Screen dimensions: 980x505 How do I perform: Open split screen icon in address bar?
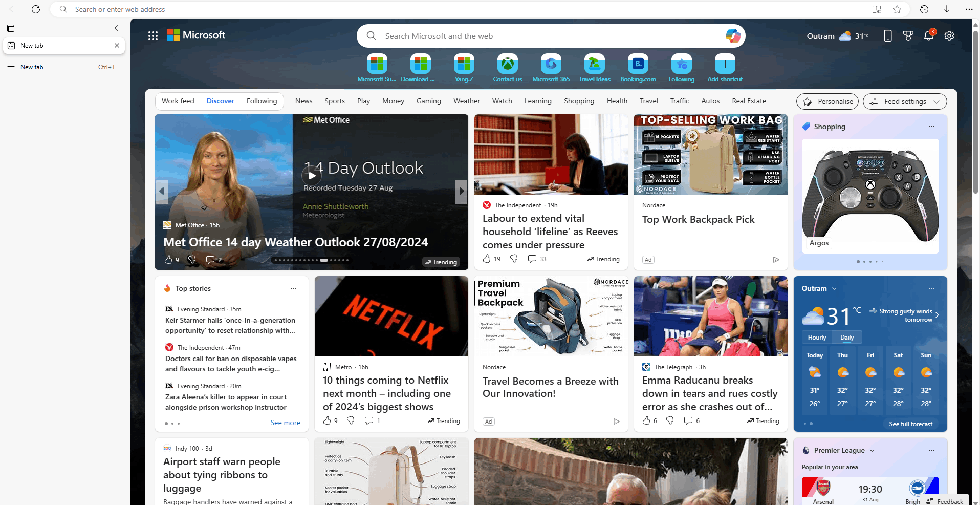(x=877, y=9)
